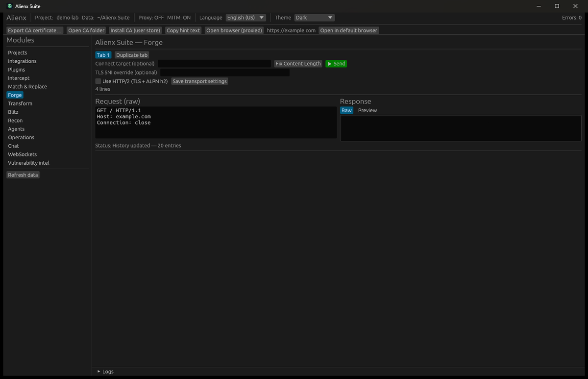Click the Data: ~/Alienx Suite path text
The height and width of the screenshot is (379, 588).
(106, 18)
